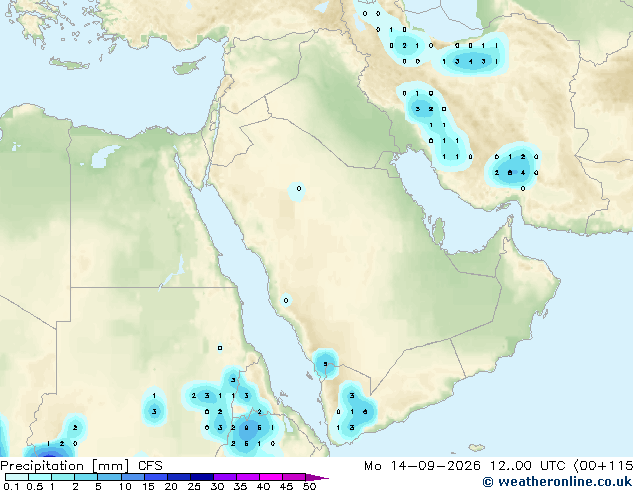Click the 40–45 mm magenta legend box
The height and width of the screenshot is (490, 634).
pos(271,477)
